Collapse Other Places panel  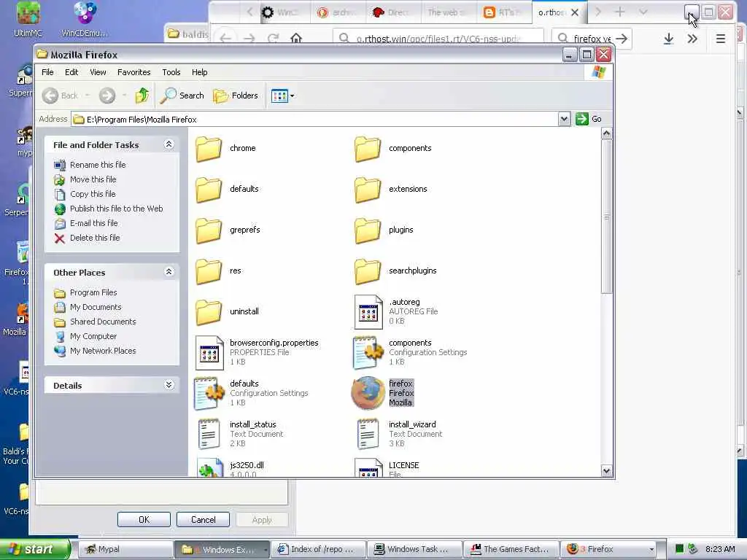[x=169, y=272]
